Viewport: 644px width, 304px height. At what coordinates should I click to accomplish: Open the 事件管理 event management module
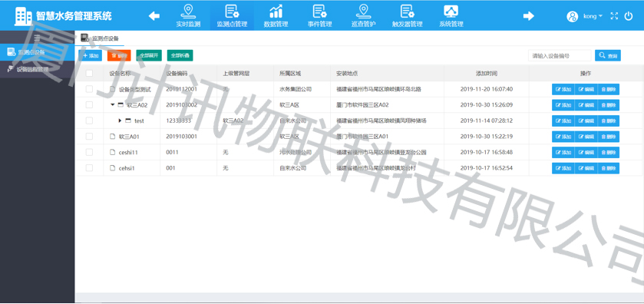click(320, 15)
